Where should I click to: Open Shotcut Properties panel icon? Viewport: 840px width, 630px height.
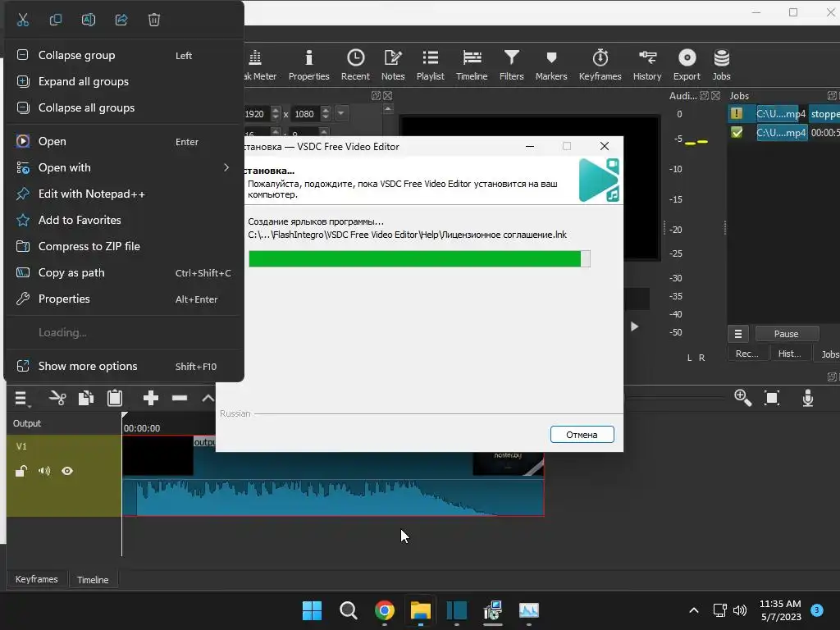pos(308,66)
